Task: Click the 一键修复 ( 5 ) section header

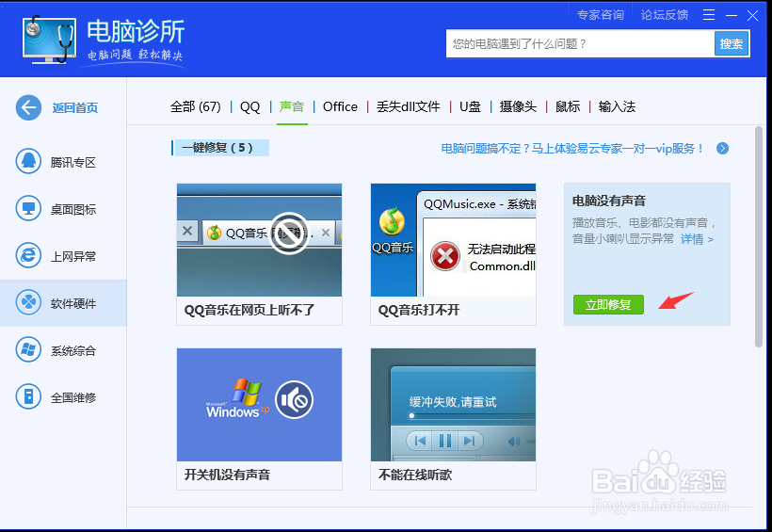Action: pos(220,148)
